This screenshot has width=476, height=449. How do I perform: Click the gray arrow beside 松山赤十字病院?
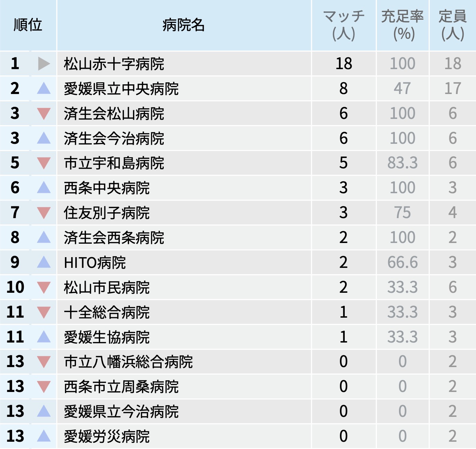44,64
